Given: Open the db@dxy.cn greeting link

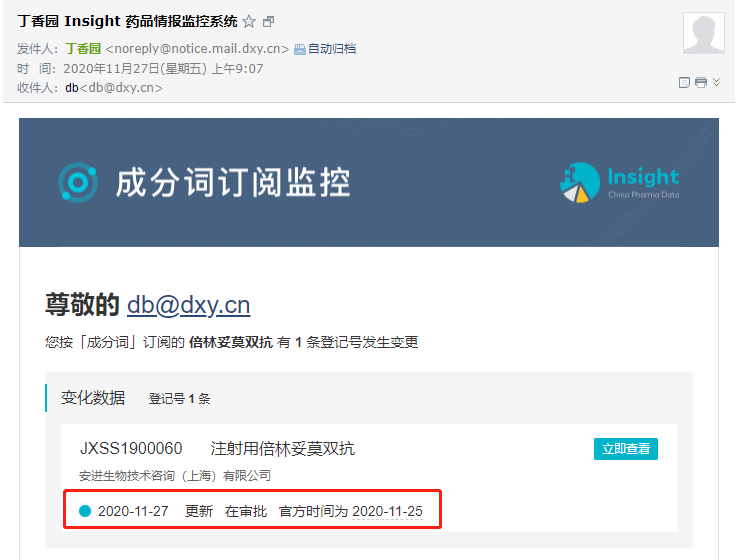Looking at the screenshot, I should click(189, 305).
